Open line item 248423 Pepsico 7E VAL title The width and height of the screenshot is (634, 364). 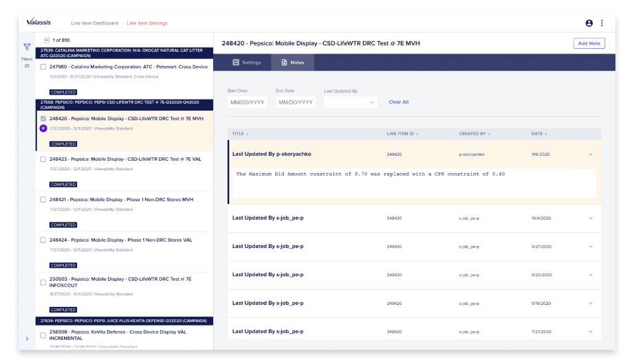[x=125, y=159]
